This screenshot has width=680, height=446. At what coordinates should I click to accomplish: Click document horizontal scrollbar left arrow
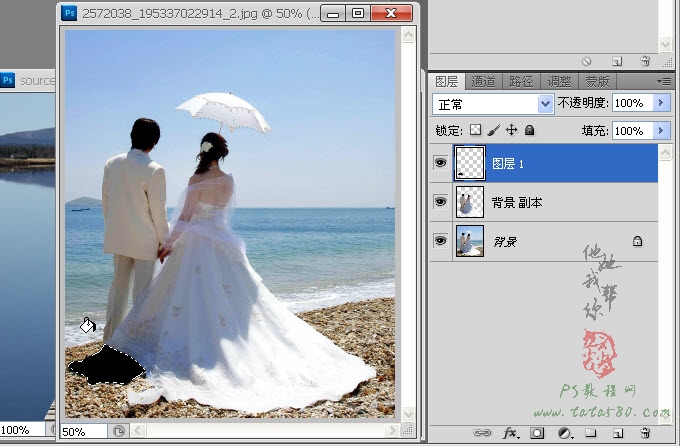coord(138,430)
